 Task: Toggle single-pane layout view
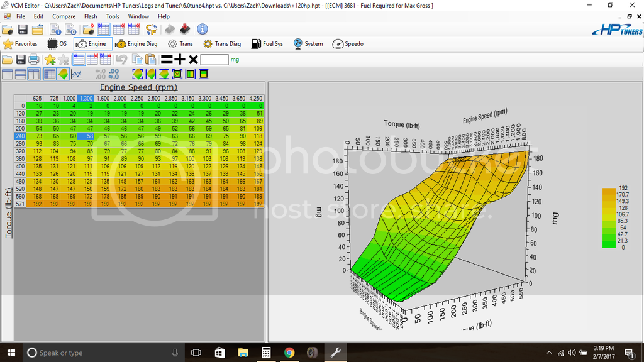(8, 74)
